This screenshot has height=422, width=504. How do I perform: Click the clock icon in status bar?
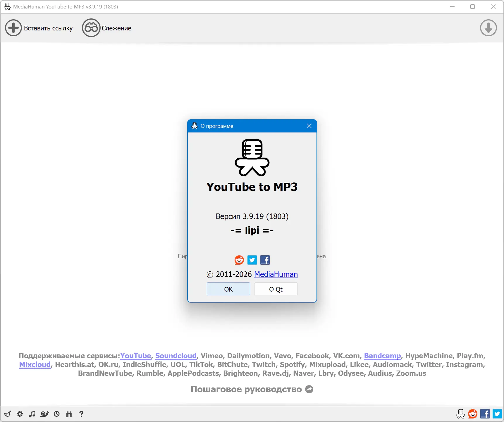[x=57, y=414]
